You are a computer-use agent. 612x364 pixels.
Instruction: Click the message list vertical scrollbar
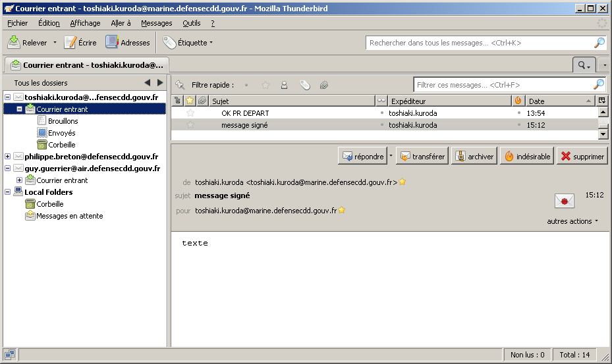click(603, 123)
